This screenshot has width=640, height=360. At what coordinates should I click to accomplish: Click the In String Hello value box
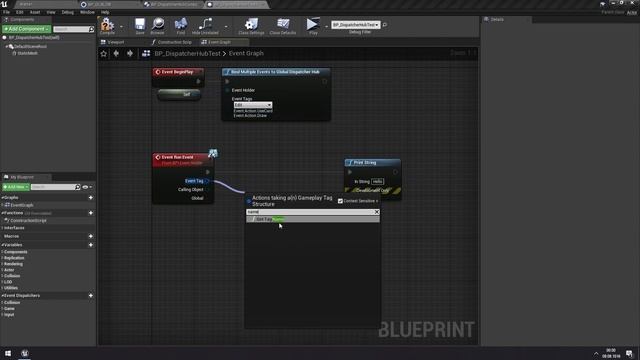[x=378, y=181]
